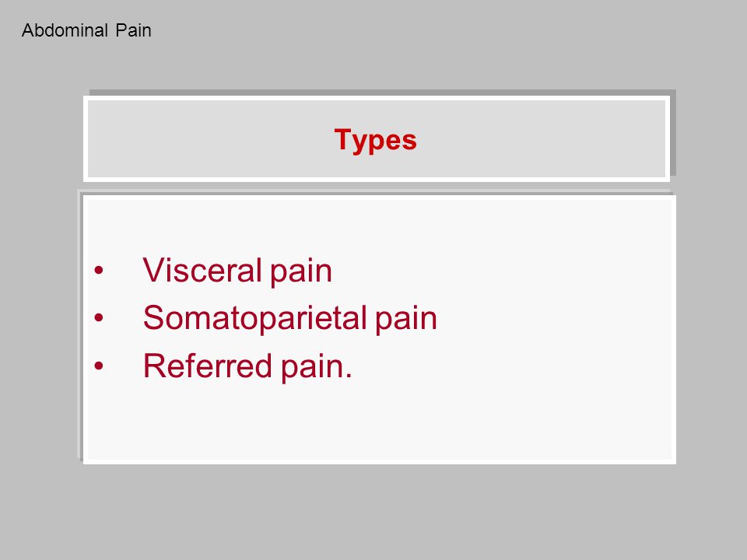Click the word "Referred"
747x560 pixels.
[207, 366]
